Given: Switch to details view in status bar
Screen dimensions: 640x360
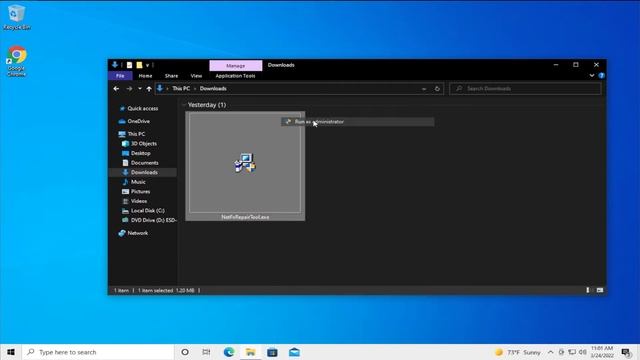Looking at the screenshot, I should point(588,290).
